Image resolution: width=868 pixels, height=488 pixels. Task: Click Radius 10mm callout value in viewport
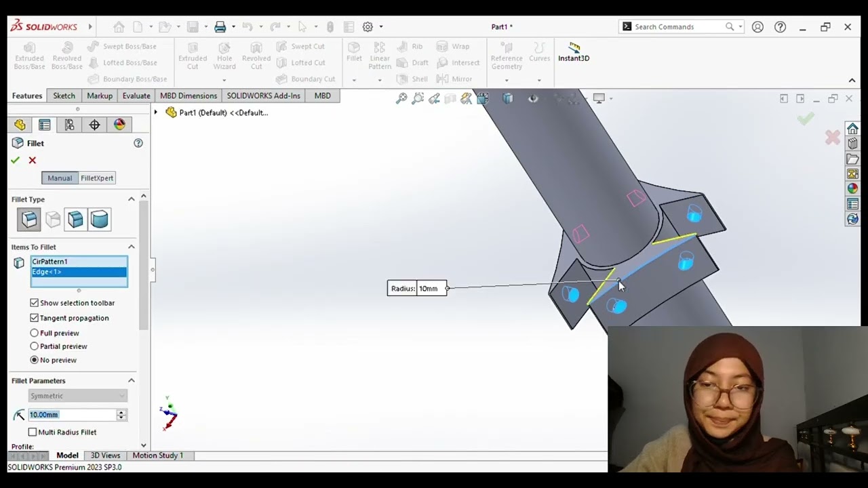(431, 289)
